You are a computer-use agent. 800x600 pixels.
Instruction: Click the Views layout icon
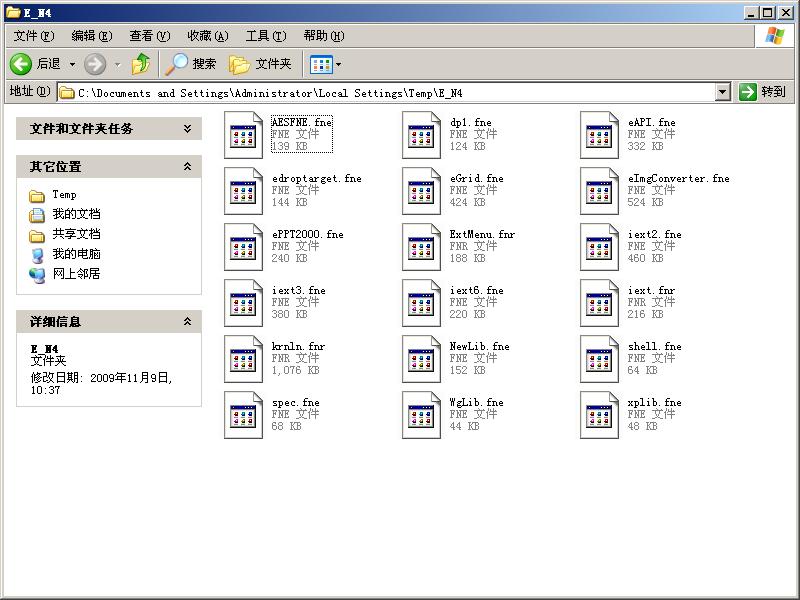pos(321,64)
